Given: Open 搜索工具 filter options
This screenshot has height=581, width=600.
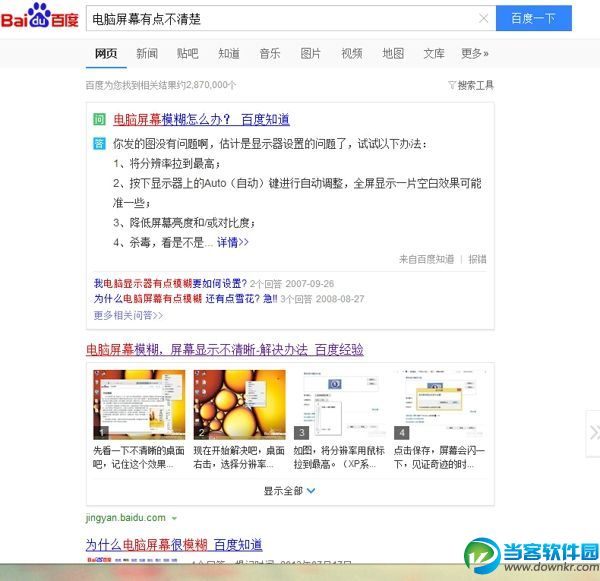Looking at the screenshot, I should point(476,85).
